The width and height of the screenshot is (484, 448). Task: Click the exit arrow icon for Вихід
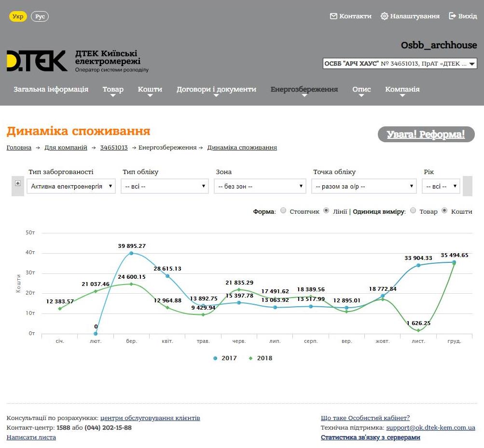pos(452,16)
